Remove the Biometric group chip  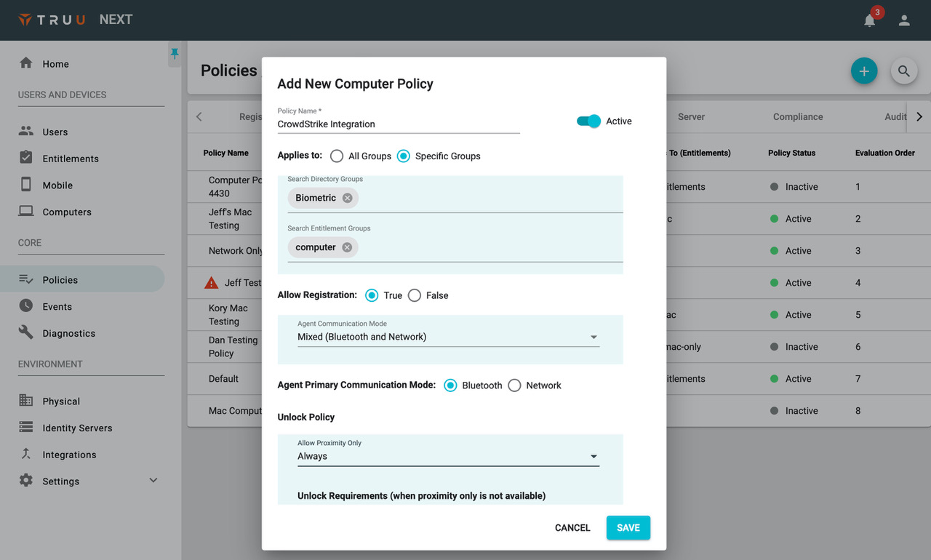point(347,197)
